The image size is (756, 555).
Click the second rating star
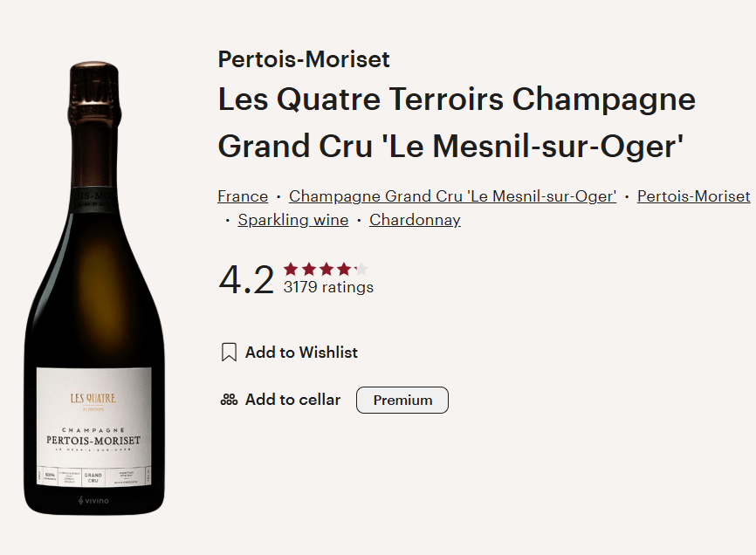310,270
